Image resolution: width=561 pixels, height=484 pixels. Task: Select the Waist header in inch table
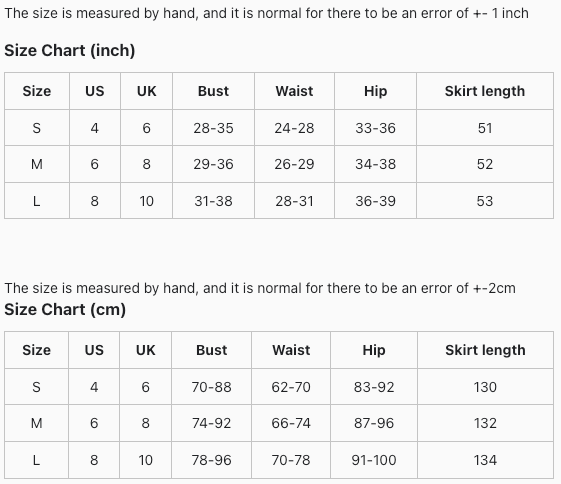click(294, 91)
